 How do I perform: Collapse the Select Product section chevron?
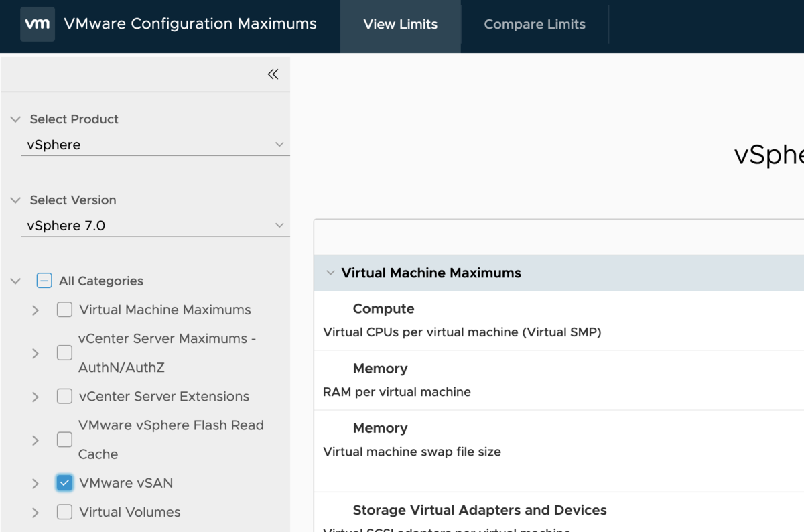pyautogui.click(x=15, y=119)
